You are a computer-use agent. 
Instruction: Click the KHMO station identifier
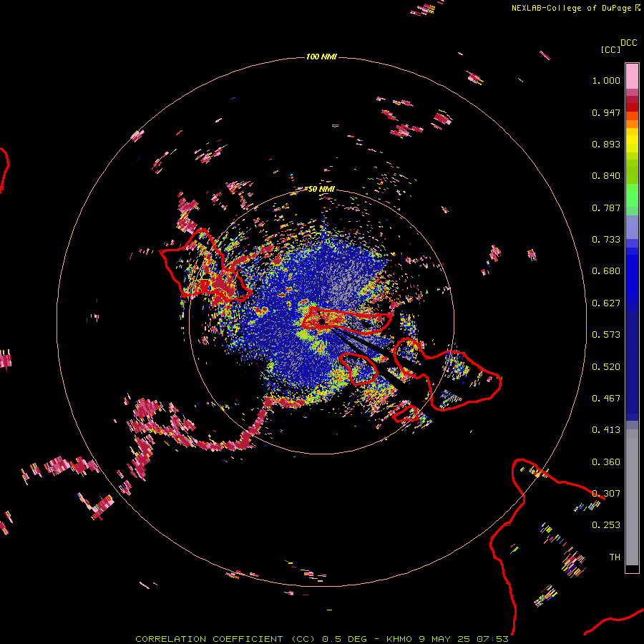(x=399, y=639)
